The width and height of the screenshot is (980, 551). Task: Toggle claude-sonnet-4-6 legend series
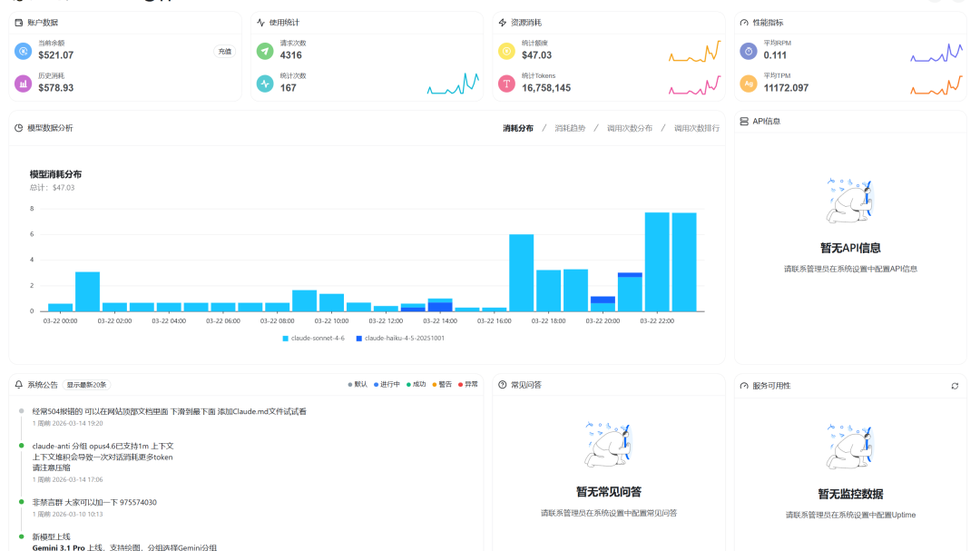coord(314,338)
